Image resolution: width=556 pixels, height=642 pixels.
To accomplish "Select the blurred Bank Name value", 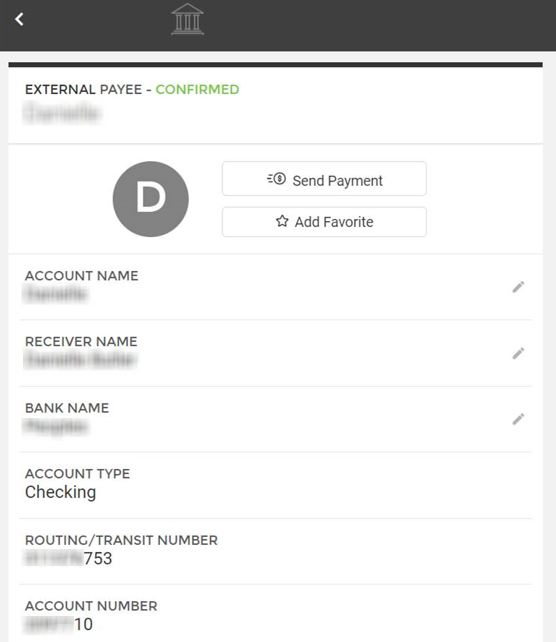I will pos(56,426).
